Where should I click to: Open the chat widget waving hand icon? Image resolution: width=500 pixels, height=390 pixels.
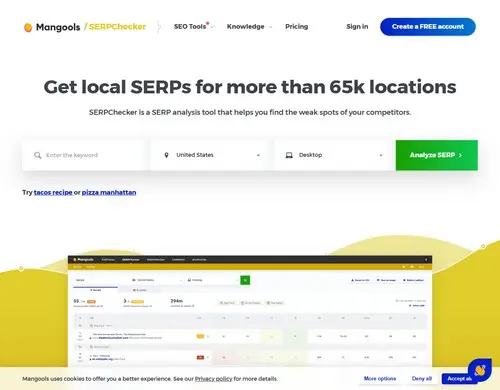pyautogui.click(x=480, y=370)
